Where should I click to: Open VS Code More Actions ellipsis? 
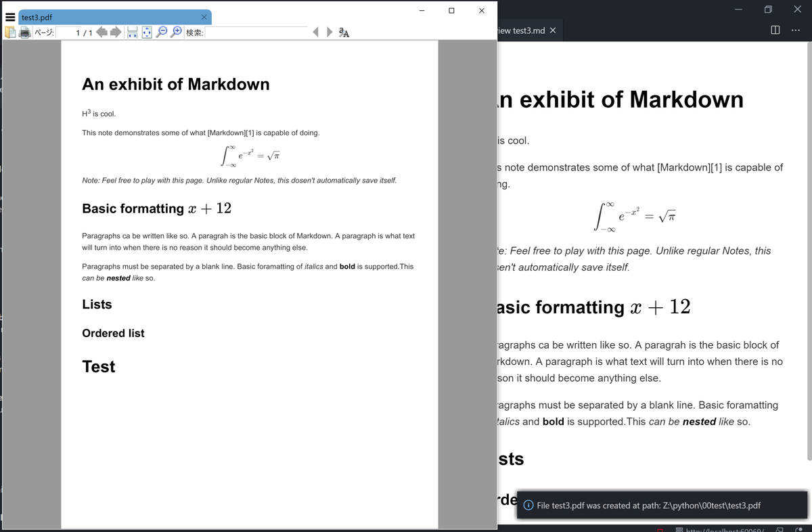point(795,30)
